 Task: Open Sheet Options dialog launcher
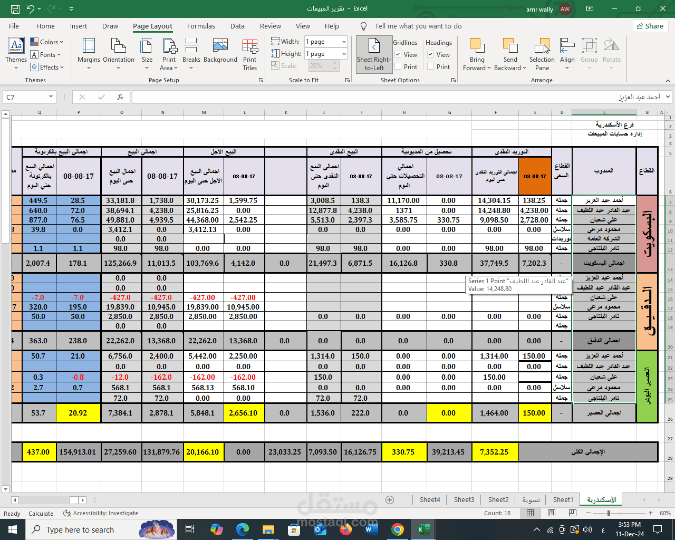[453, 80]
